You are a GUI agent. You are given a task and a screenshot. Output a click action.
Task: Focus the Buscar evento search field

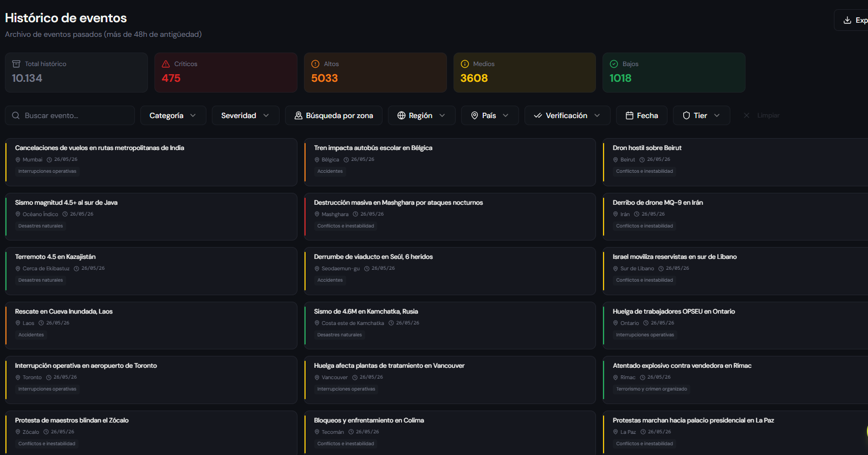tap(70, 115)
